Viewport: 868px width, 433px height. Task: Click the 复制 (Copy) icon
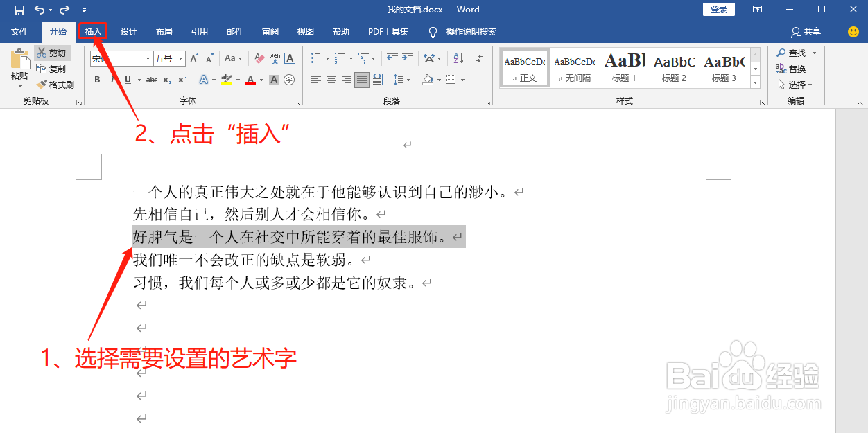[x=40, y=67]
